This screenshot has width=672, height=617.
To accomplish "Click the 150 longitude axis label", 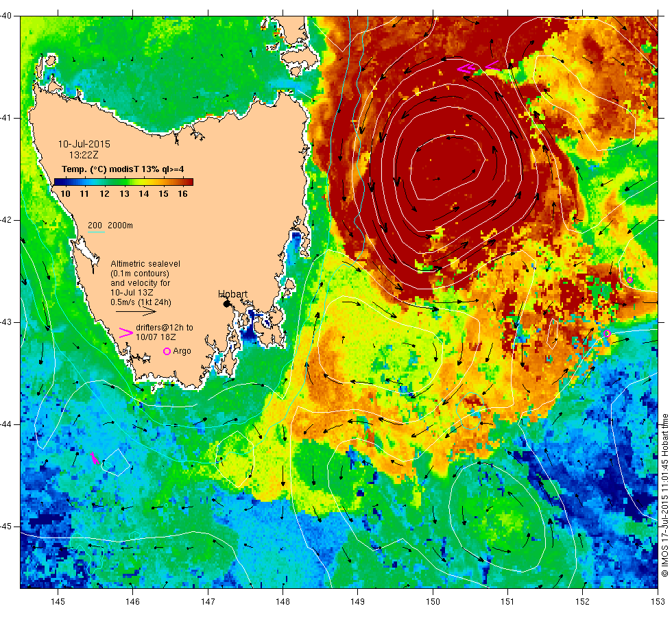I will click(x=433, y=602).
